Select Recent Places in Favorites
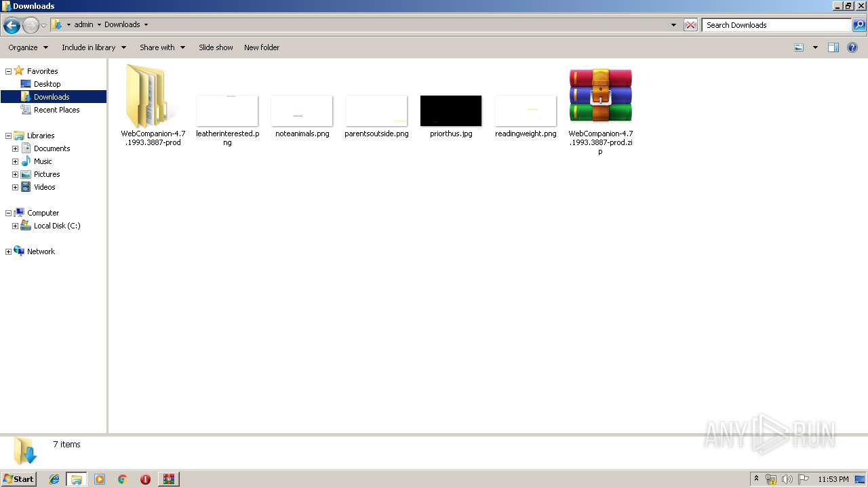 click(57, 110)
